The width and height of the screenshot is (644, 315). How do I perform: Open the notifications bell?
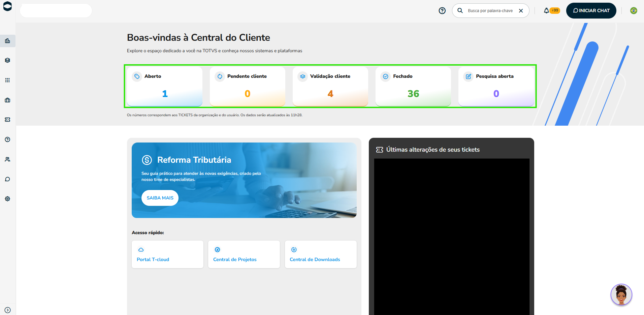(546, 11)
